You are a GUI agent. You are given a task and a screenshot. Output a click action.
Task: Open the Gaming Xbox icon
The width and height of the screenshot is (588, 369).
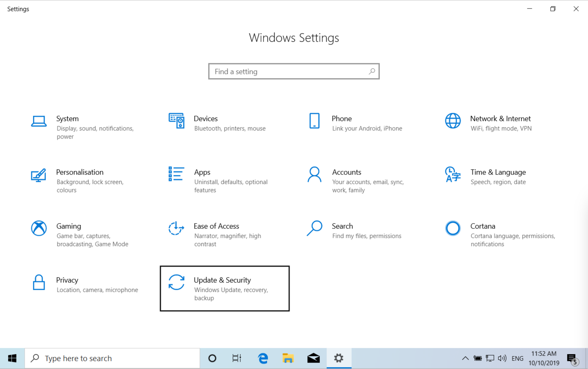click(x=39, y=228)
